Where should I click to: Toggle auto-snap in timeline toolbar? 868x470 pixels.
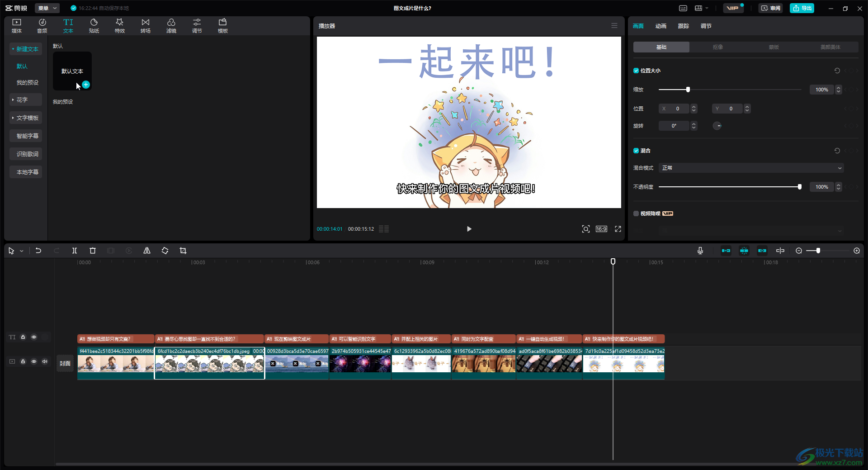pos(744,251)
